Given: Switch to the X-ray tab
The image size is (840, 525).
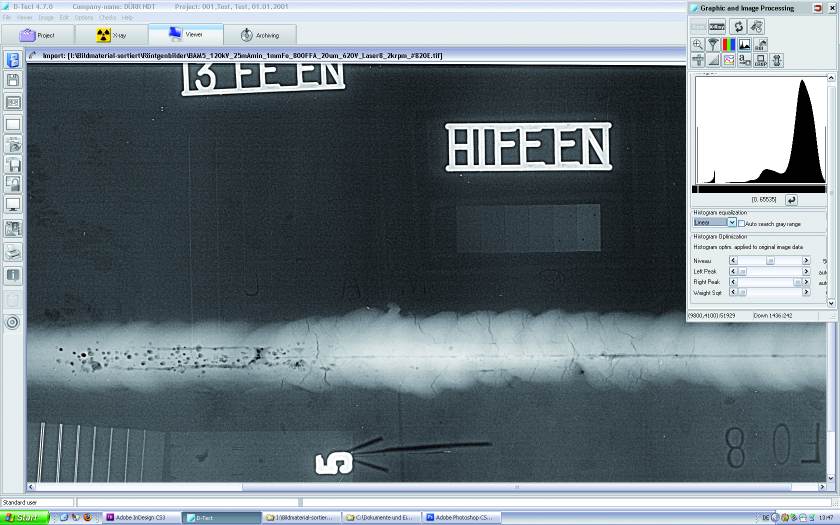Looking at the screenshot, I should point(110,35).
